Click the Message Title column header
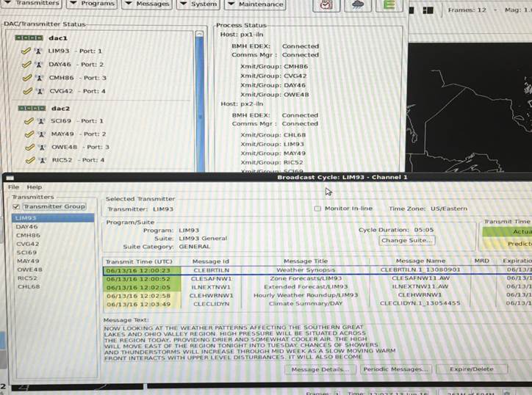 pos(306,261)
